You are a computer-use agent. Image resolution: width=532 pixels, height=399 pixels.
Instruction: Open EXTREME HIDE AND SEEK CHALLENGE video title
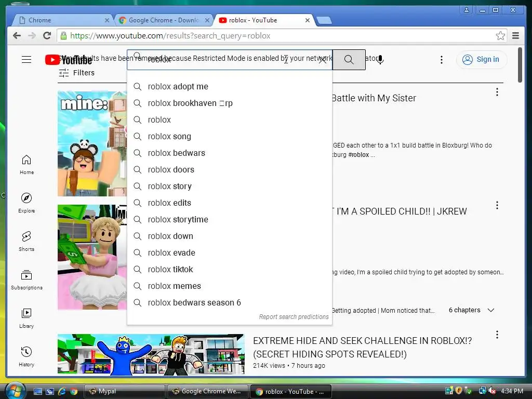(x=362, y=348)
